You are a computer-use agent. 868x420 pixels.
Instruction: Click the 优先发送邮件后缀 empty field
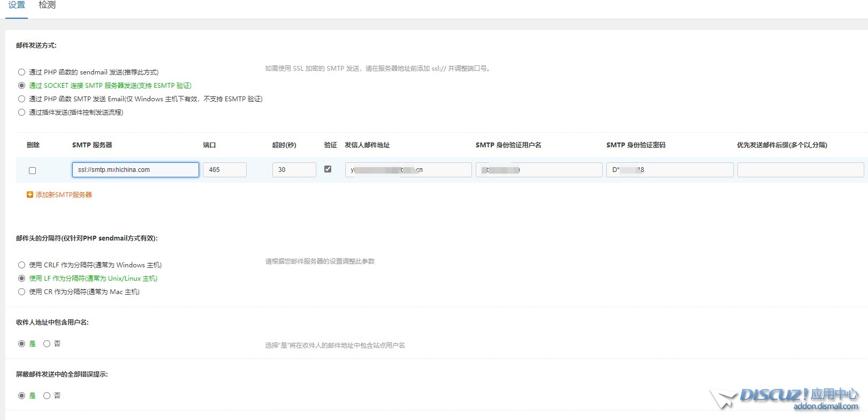[x=800, y=170]
